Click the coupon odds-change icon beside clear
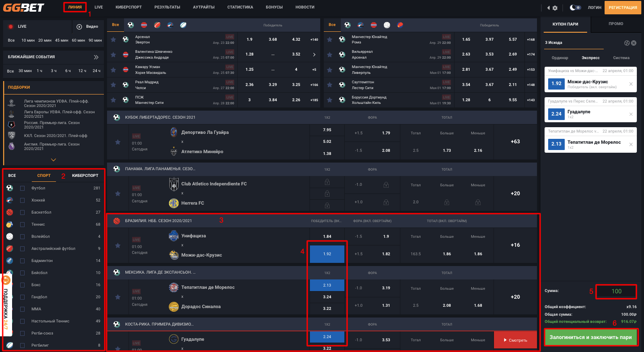 click(627, 43)
